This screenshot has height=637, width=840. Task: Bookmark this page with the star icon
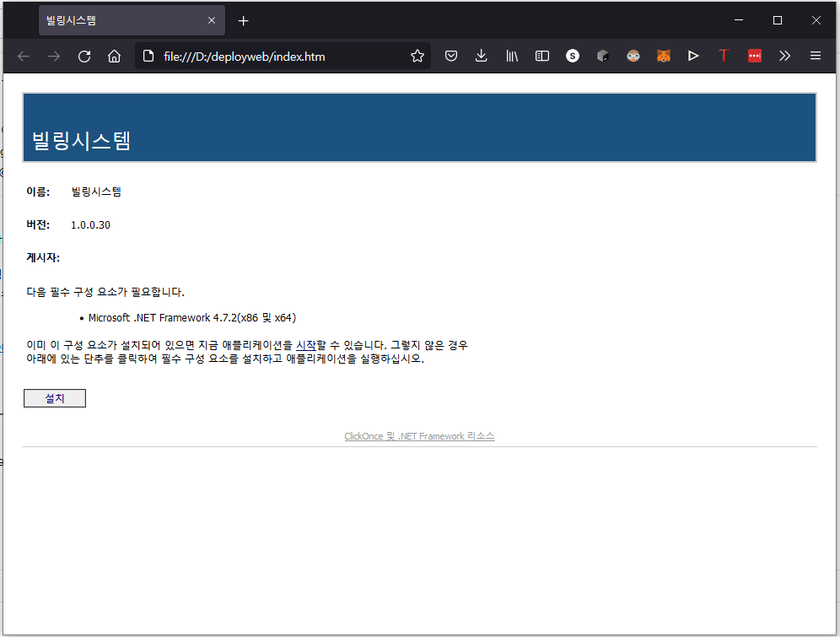coord(417,57)
